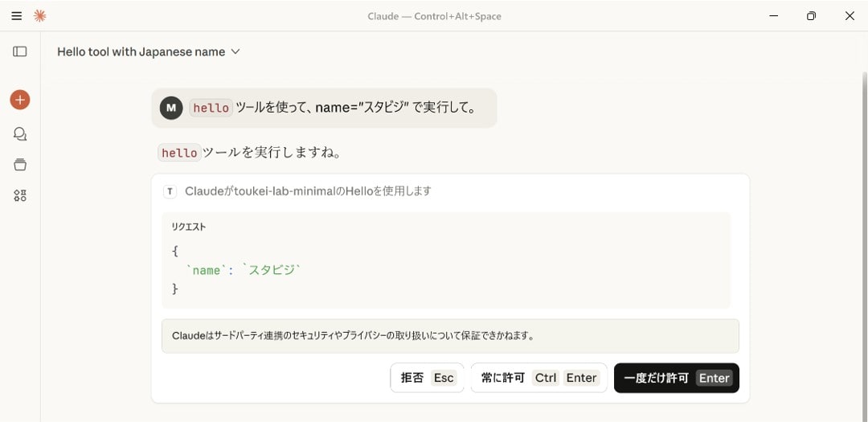Select the tool header text mentioning Hello
The image size is (868, 422).
click(x=308, y=191)
